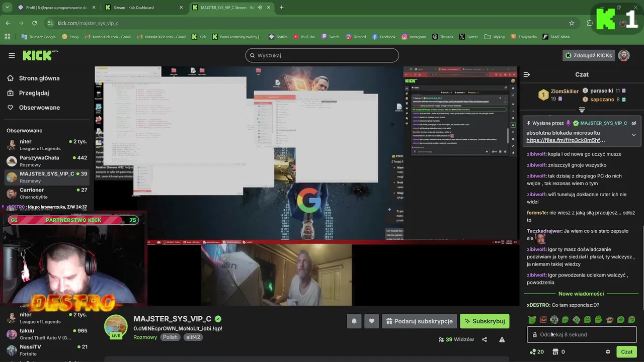
Task: Send message with the green Czat button
Action: click(x=626, y=352)
